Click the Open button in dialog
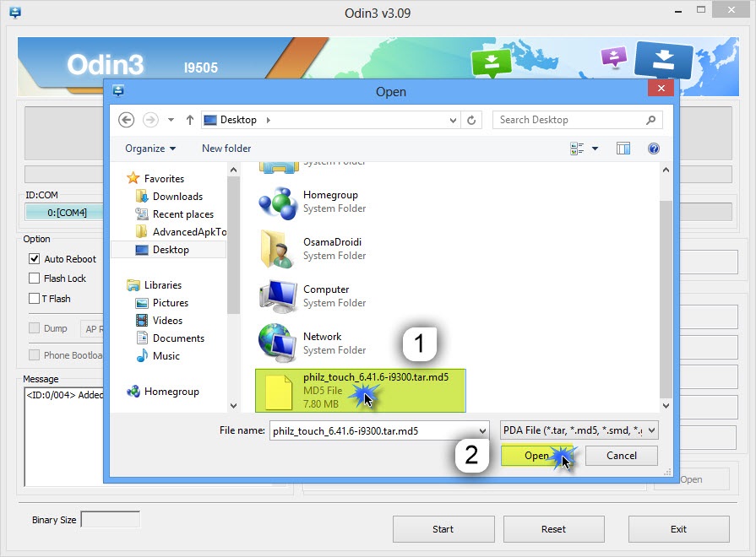The image size is (756, 557). coord(536,456)
